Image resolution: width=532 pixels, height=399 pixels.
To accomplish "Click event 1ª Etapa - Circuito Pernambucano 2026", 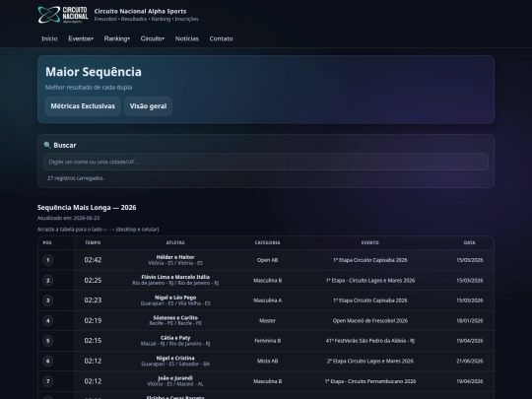I will (370, 381).
